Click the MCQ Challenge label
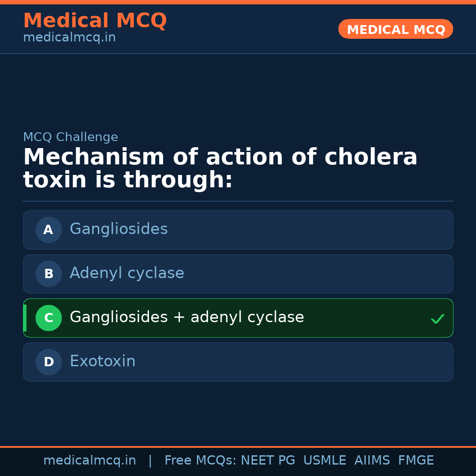 (71, 137)
